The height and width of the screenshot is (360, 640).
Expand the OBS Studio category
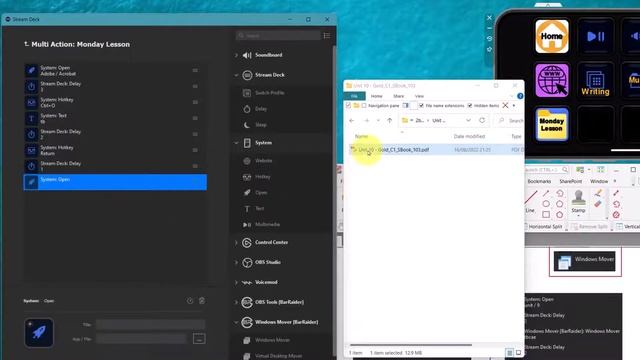236,262
